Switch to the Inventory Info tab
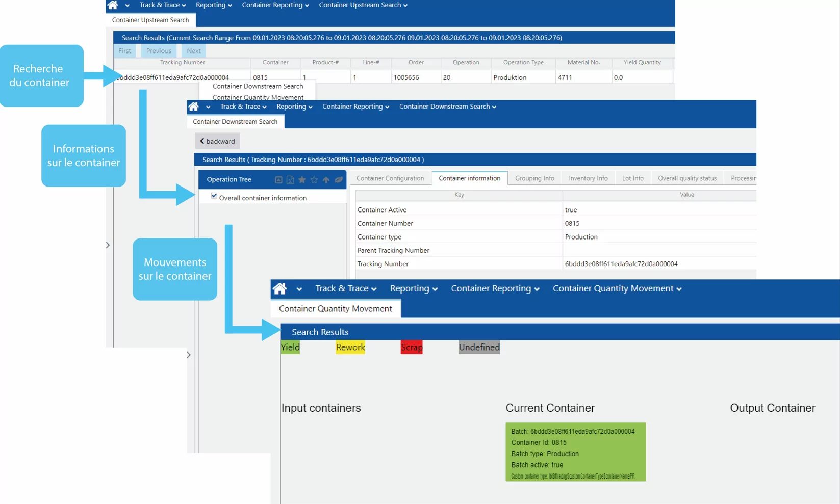This screenshot has width=840, height=504. tap(588, 178)
